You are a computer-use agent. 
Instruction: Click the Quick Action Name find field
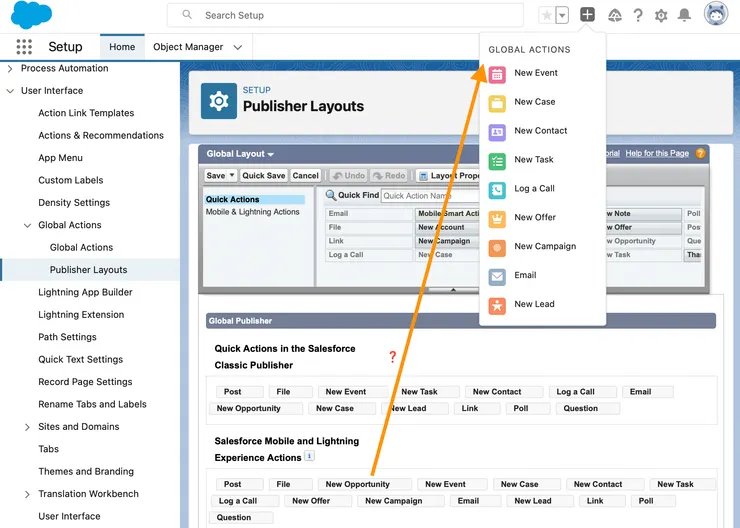[430, 195]
